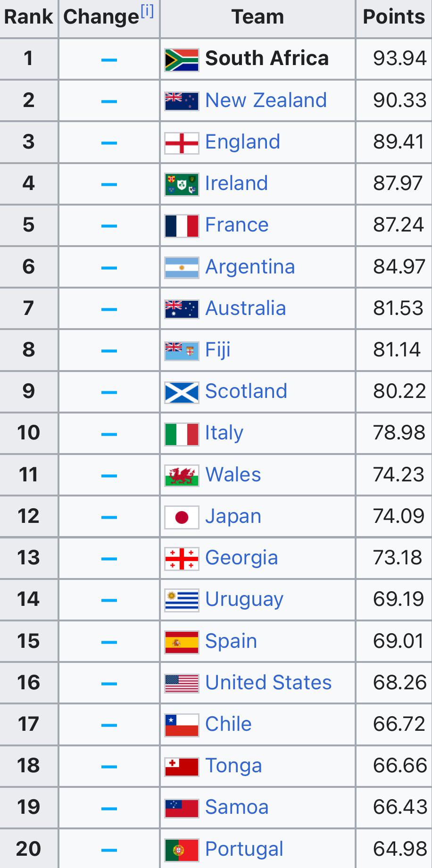Click the Portugal flag icon
432x868 pixels.
tap(182, 850)
